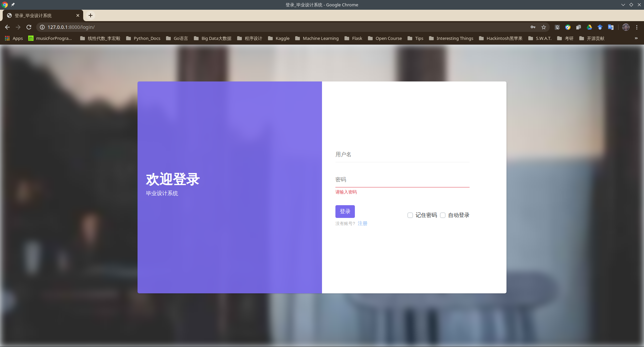Open the Python_Docs bookmark folder
This screenshot has width=644, height=347.
click(x=143, y=38)
